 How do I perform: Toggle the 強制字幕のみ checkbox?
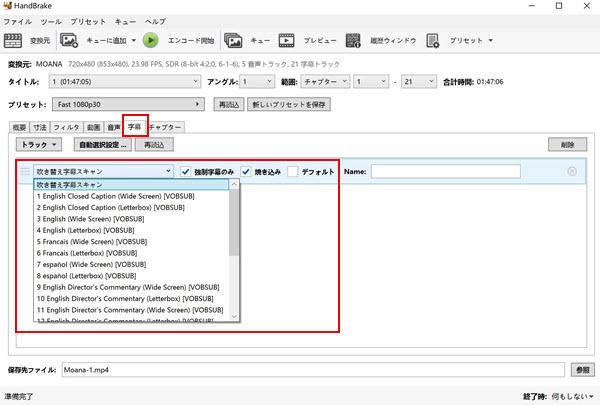point(185,172)
